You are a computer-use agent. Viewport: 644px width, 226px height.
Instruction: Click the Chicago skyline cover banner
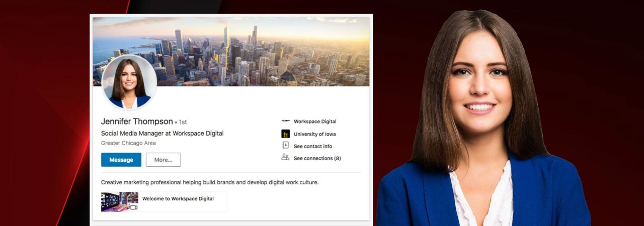262,50
